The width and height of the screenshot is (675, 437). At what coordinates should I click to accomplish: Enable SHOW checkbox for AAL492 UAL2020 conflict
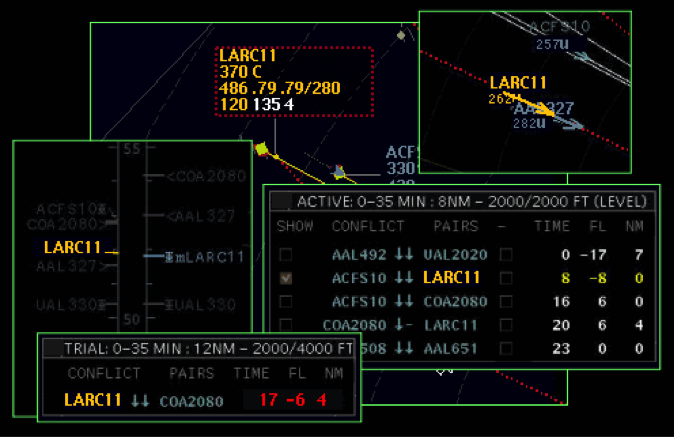(287, 254)
